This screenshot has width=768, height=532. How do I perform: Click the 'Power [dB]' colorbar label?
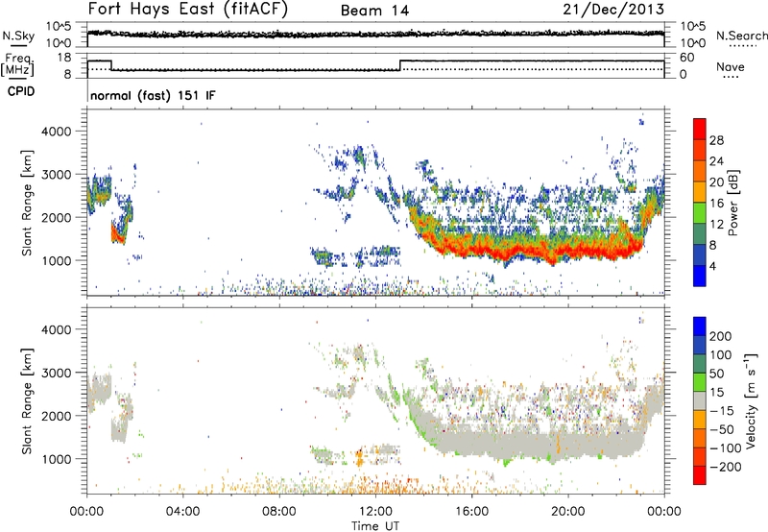[x=732, y=203]
